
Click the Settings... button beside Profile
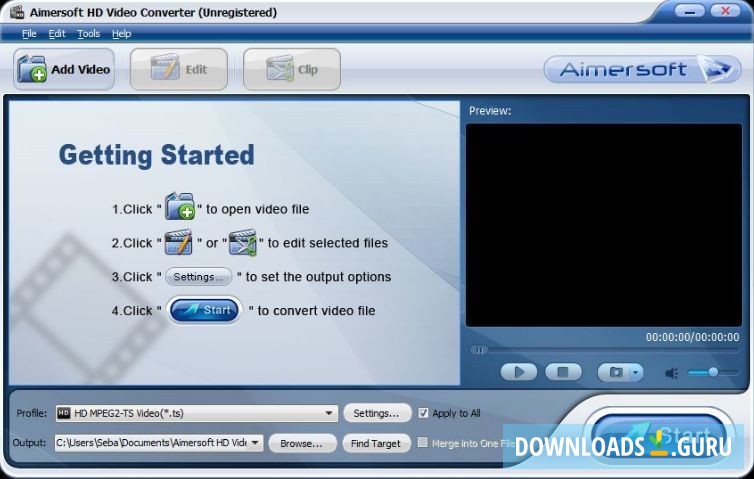coord(377,413)
